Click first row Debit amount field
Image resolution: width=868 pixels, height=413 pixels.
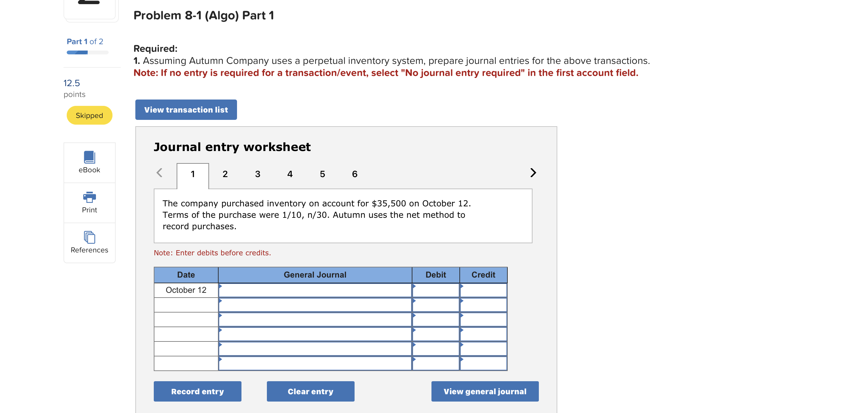click(x=435, y=290)
